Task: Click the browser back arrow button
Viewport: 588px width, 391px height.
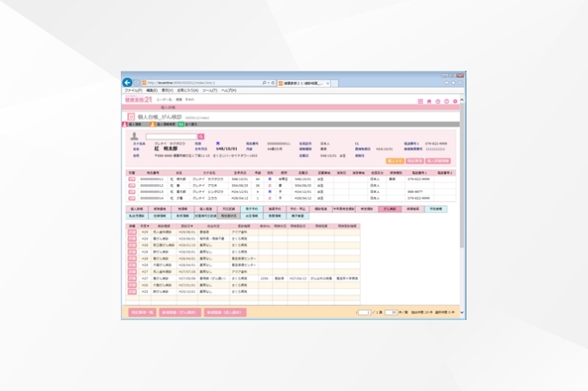Action: (x=127, y=82)
